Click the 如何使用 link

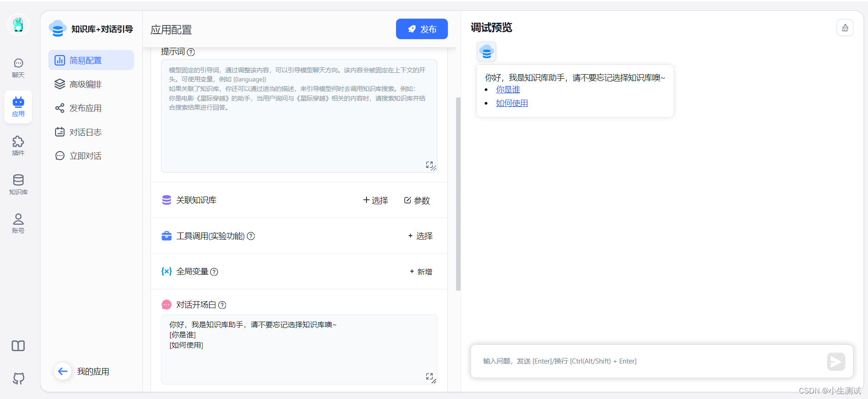(512, 103)
